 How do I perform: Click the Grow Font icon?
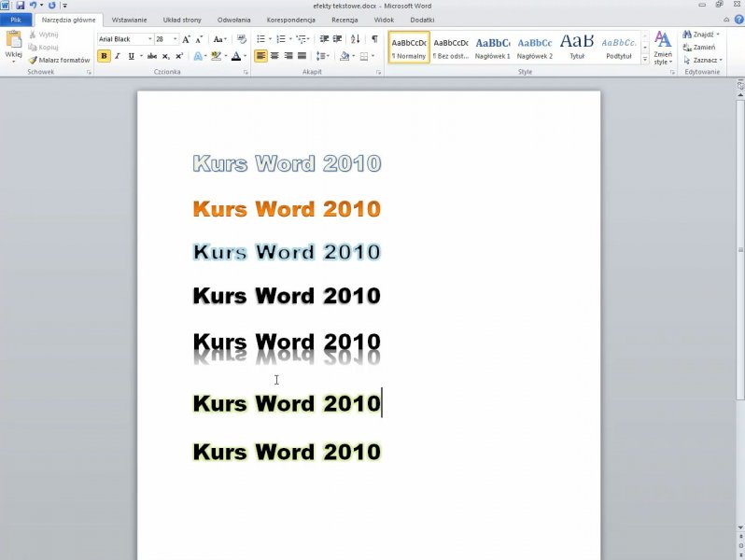pos(187,39)
